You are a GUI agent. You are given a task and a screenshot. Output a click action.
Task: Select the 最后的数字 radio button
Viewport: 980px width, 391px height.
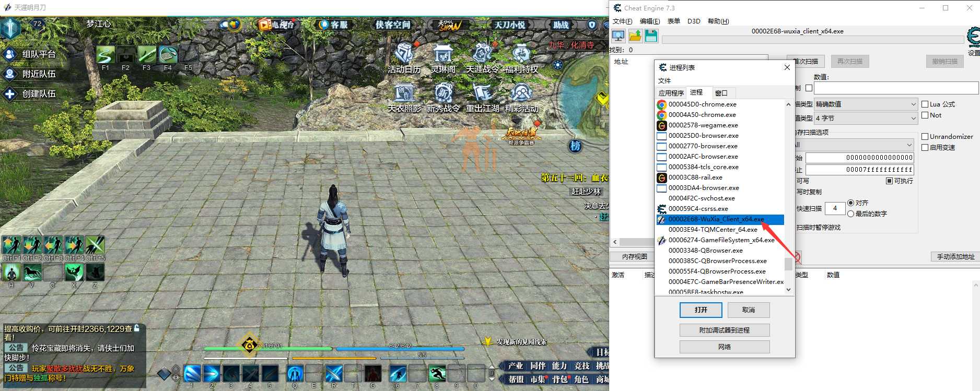tap(850, 214)
